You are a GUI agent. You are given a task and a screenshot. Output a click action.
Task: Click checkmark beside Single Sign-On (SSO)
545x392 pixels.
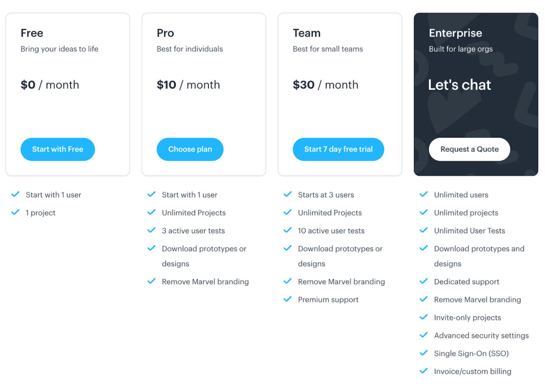click(424, 353)
